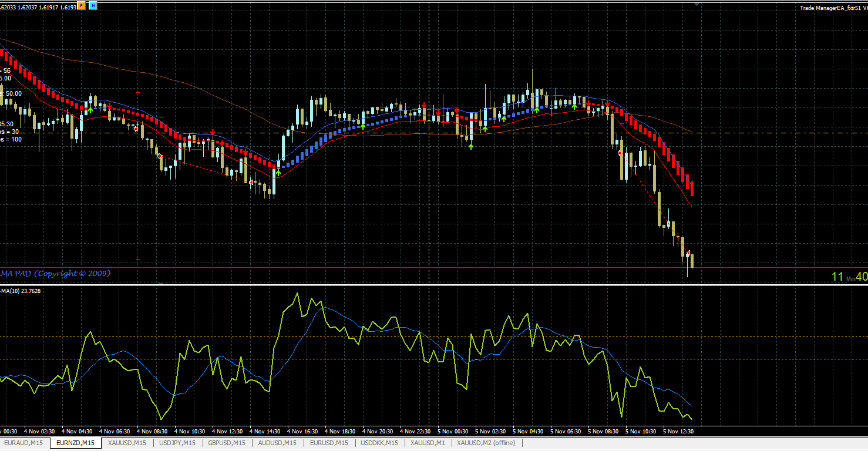Open the USDDKK,M15 tab
The height and width of the screenshot is (451, 868).
pos(379,443)
